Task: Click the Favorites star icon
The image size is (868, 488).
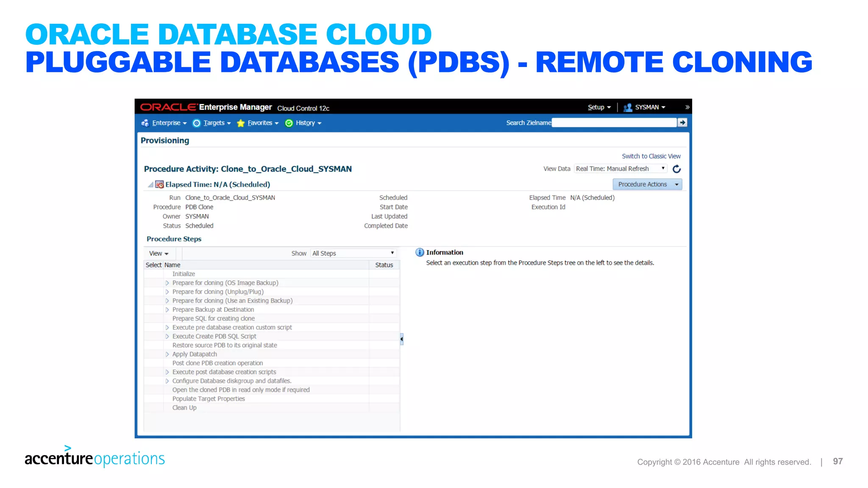Action: pyautogui.click(x=241, y=123)
